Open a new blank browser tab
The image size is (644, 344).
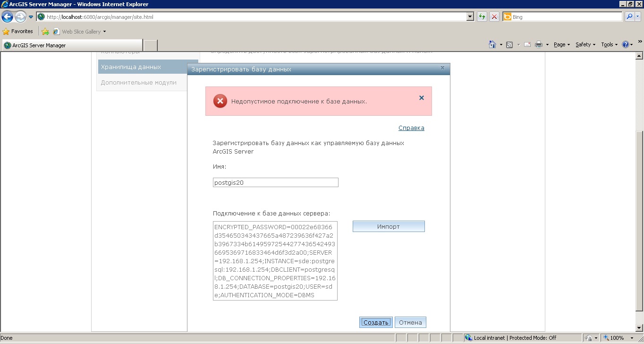point(150,45)
